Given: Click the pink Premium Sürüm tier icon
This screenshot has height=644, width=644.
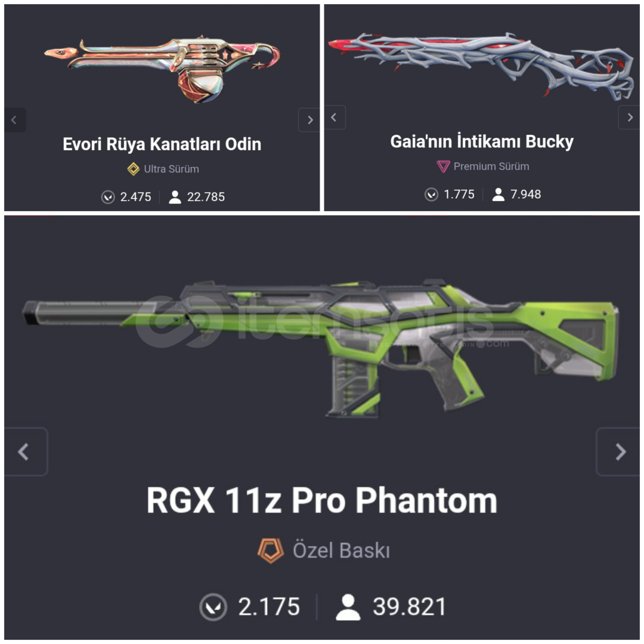Looking at the screenshot, I should pyautogui.click(x=443, y=166).
